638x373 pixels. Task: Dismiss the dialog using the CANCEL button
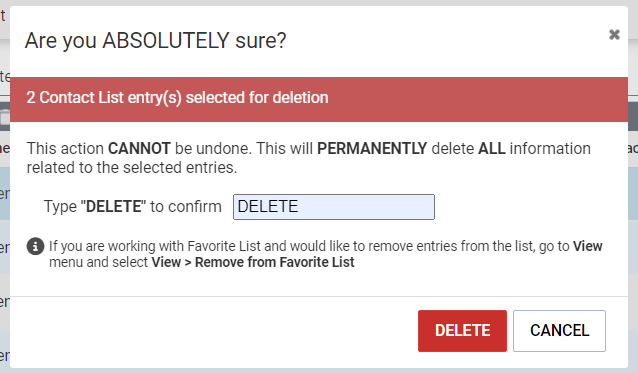click(559, 331)
